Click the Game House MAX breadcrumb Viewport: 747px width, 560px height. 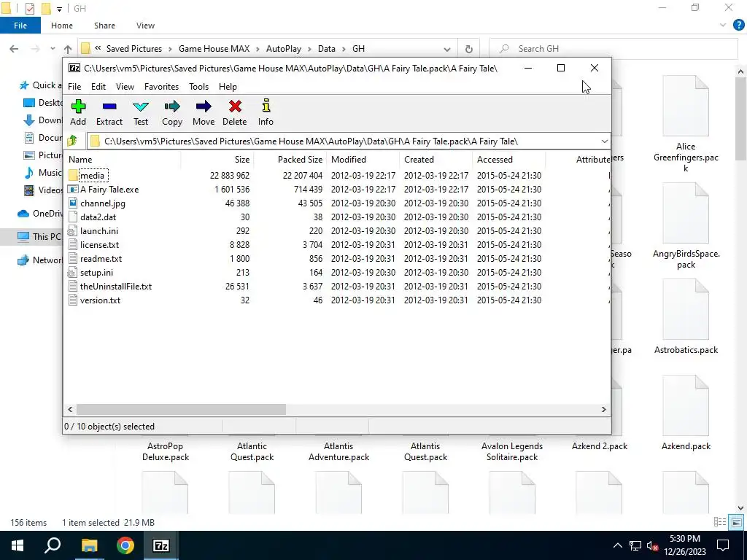pos(214,49)
